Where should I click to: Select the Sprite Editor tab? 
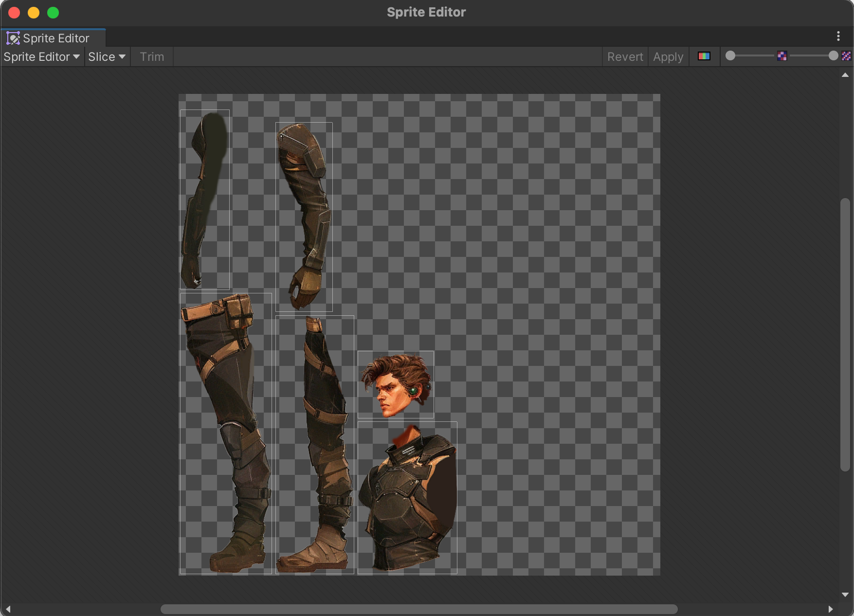click(x=53, y=38)
